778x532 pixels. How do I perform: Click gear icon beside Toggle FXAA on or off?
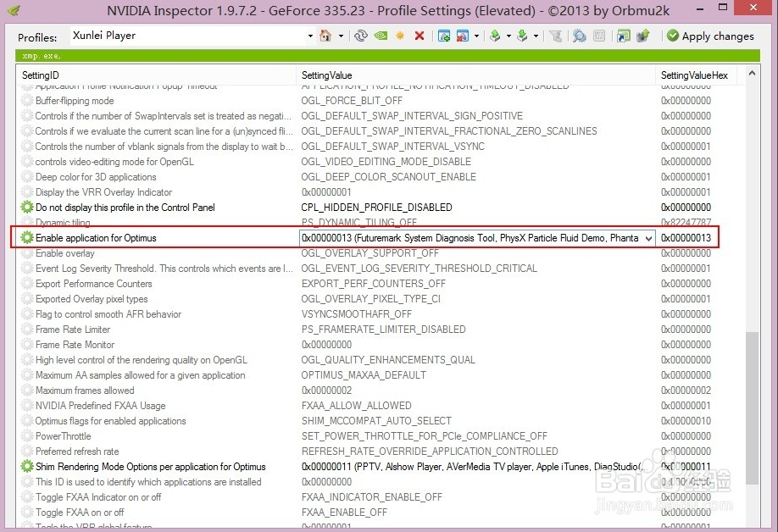click(x=27, y=513)
